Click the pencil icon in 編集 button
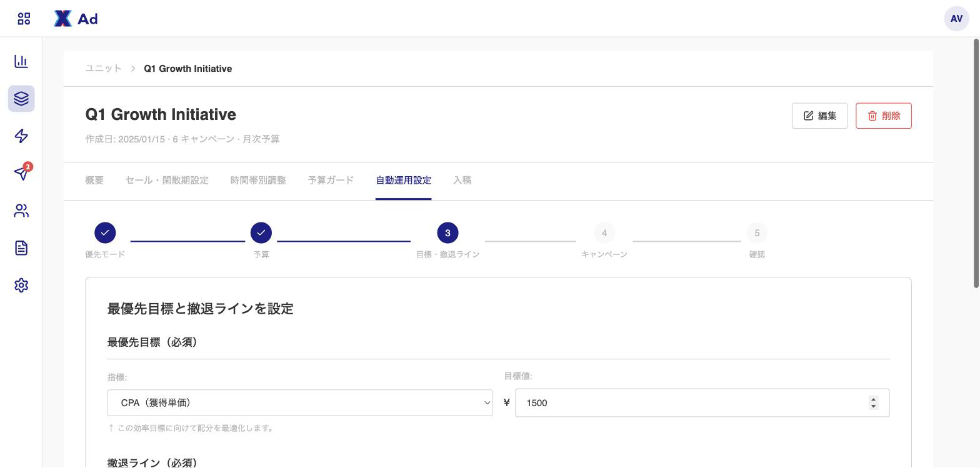The width and height of the screenshot is (980, 468). 808,116
